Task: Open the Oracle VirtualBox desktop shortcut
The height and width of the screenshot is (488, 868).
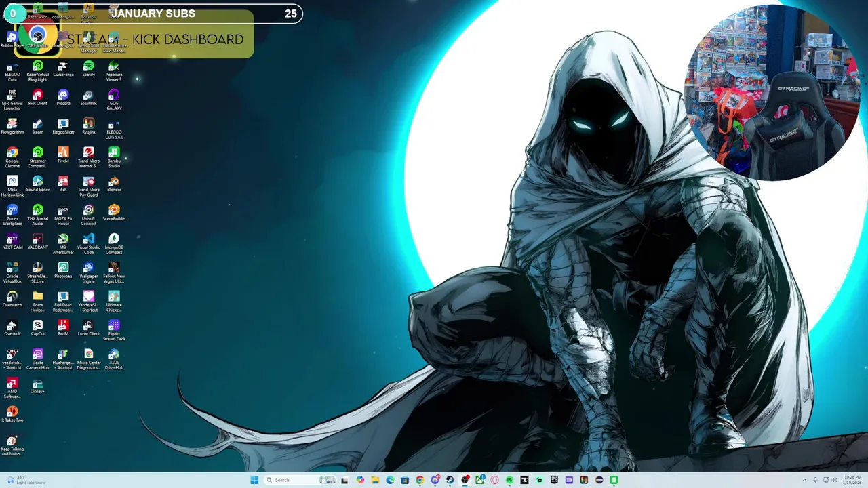Action: [12, 272]
